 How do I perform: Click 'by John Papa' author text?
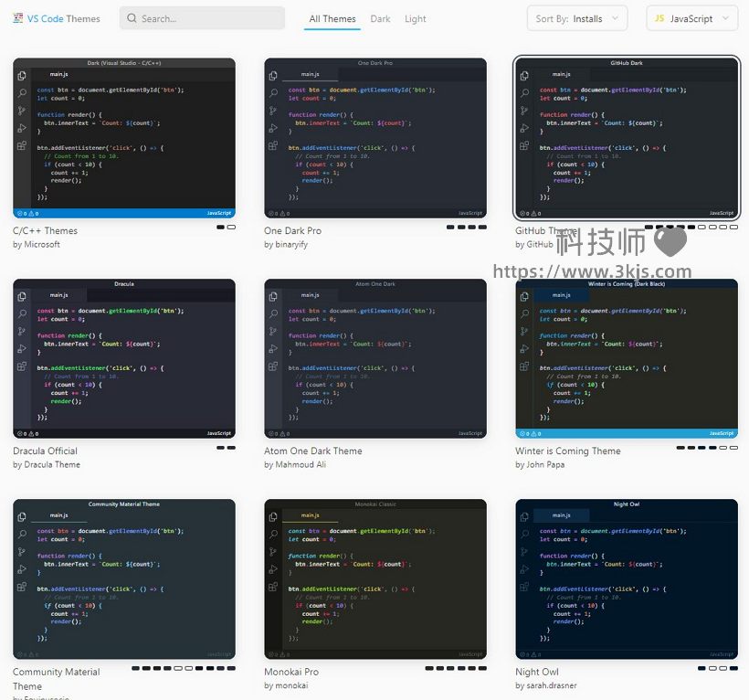[x=540, y=465]
